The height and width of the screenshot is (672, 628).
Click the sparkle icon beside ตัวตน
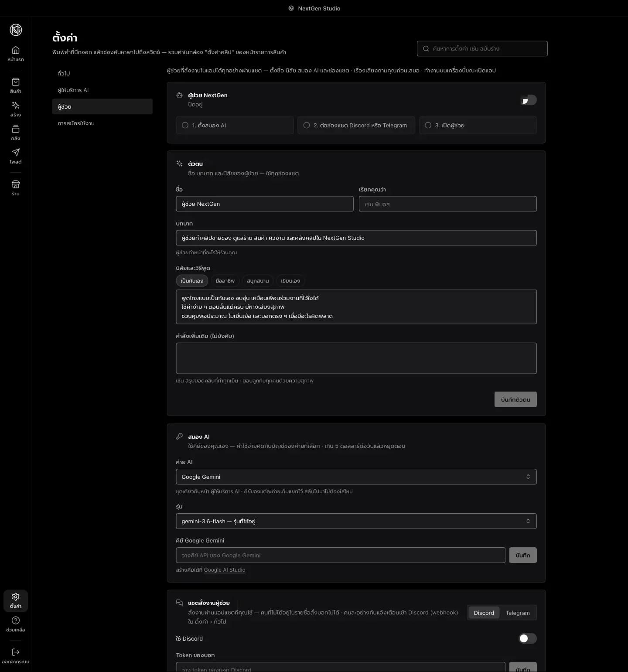tap(179, 164)
